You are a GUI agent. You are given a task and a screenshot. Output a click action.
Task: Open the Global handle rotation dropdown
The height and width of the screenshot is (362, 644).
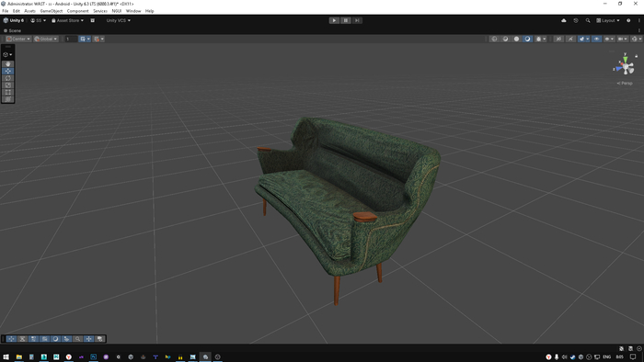point(46,39)
